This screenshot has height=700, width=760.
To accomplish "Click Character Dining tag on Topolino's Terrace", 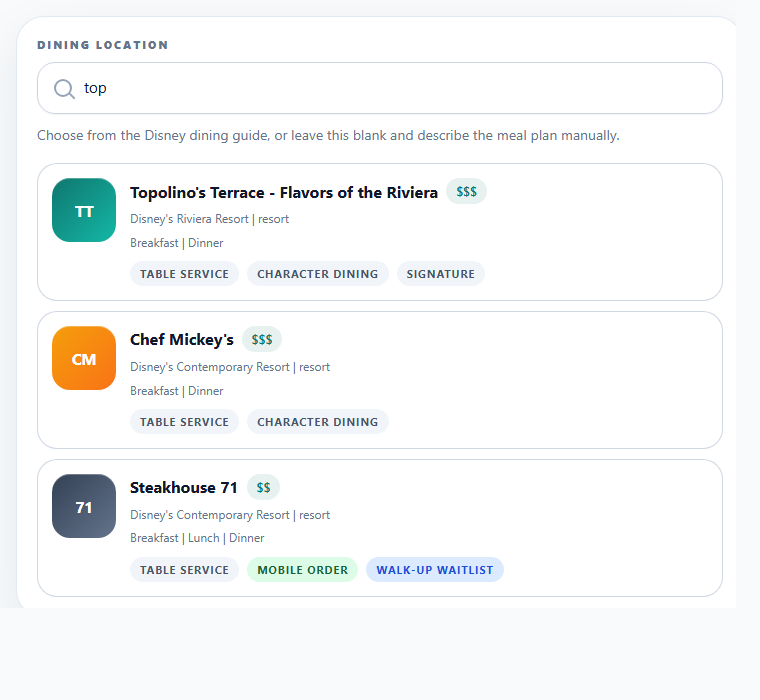I will click(x=317, y=274).
